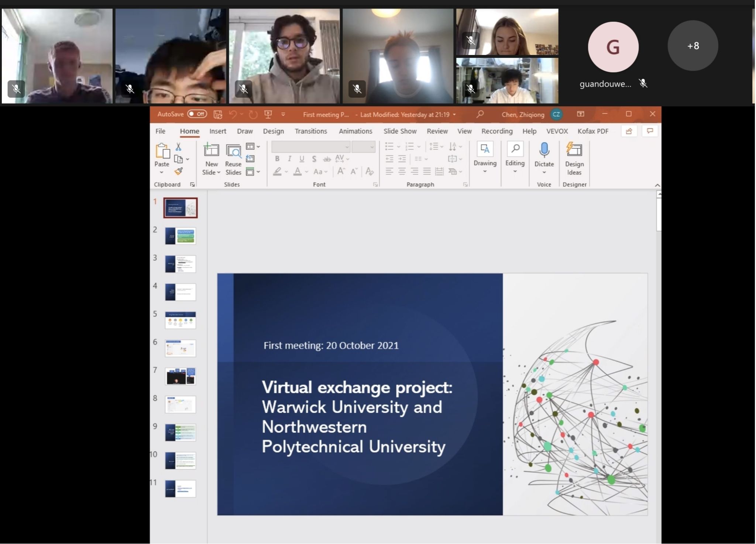Show the +8 additional participants
The width and height of the screenshot is (756, 544).
pyautogui.click(x=693, y=46)
